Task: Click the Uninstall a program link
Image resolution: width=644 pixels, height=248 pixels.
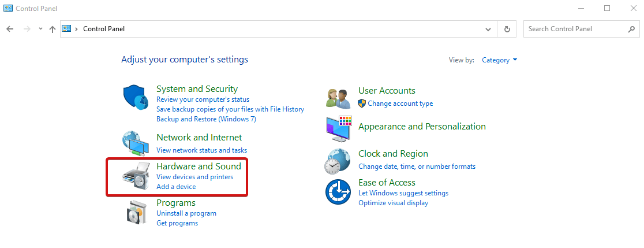Action: tap(186, 213)
